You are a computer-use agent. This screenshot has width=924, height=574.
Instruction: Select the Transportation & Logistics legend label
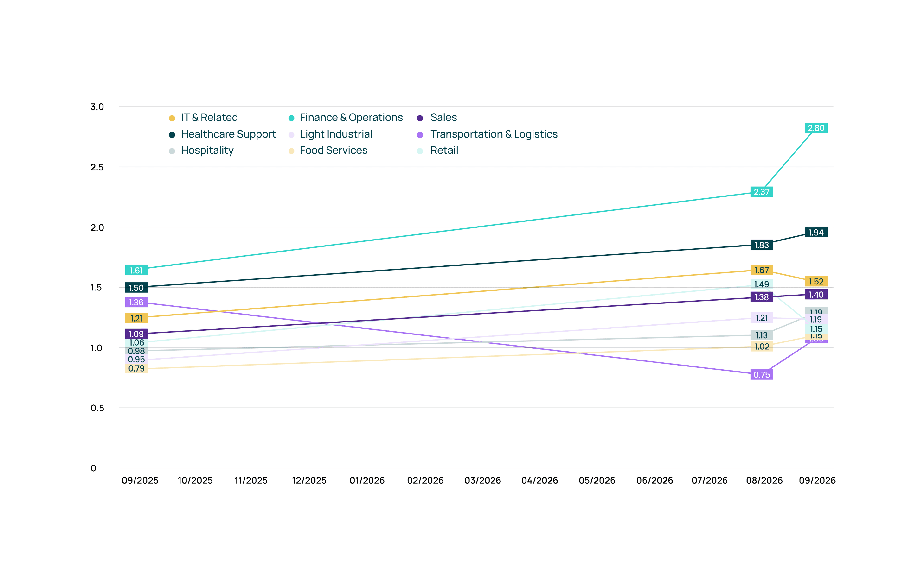pyautogui.click(x=494, y=134)
